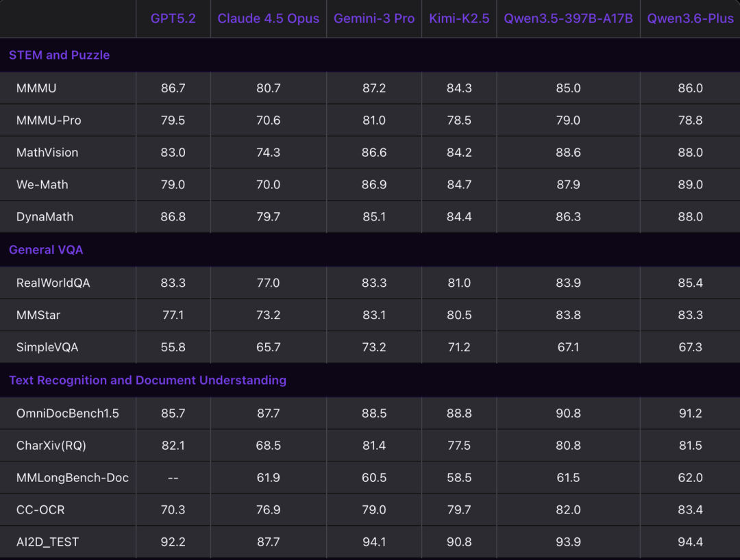This screenshot has width=740, height=560.
Task: Click the MathVision row label
Action: coord(47,152)
